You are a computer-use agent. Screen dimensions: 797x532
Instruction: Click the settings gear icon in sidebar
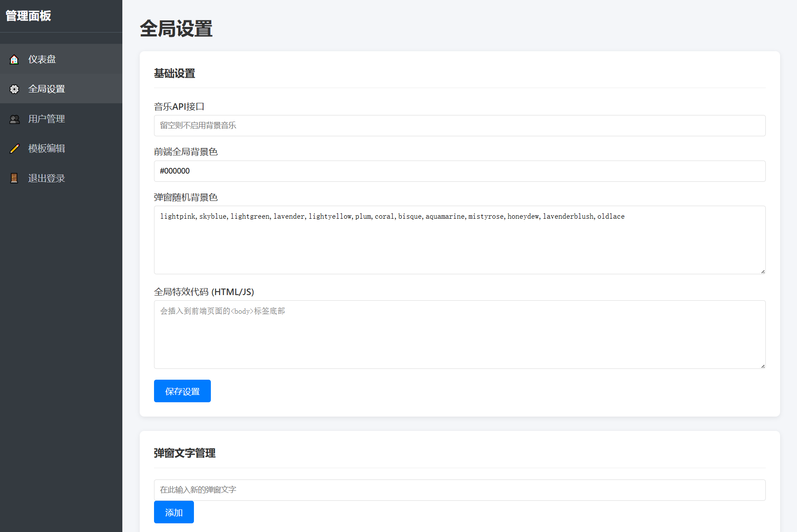pyautogui.click(x=14, y=89)
